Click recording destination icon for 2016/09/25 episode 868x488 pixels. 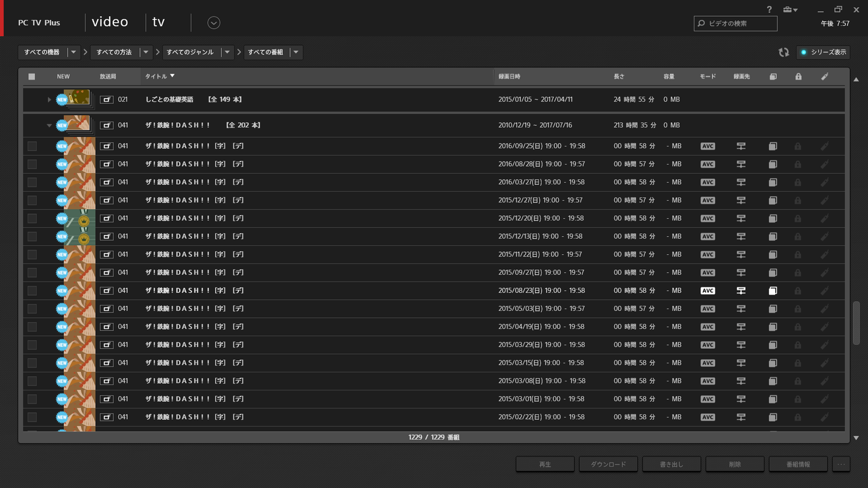741,146
